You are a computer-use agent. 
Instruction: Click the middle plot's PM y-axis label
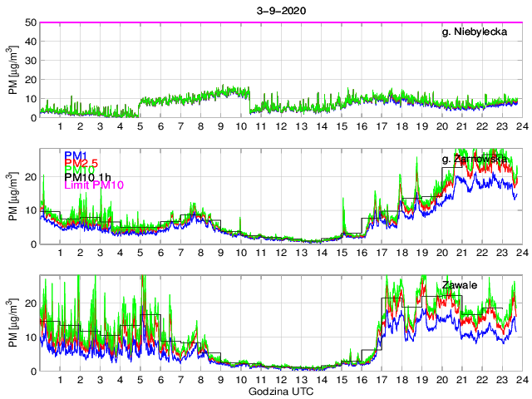13,197
